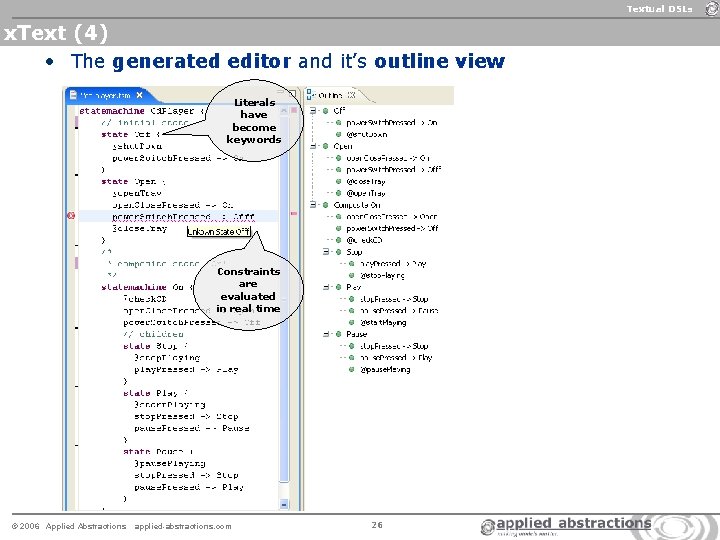Image resolution: width=720 pixels, height=540 pixels.
Task: Click 'playPressed -> Play' line in editor
Action: 186,369
